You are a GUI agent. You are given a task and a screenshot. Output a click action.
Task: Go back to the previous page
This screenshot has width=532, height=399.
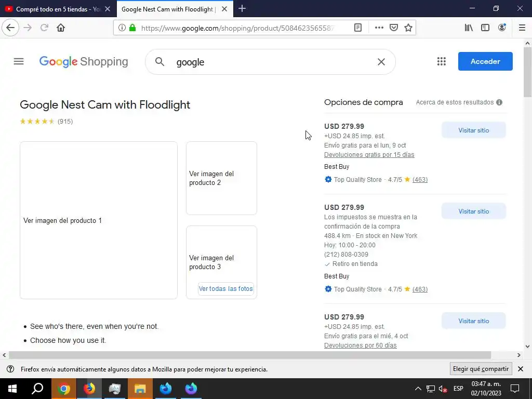[x=10, y=28]
